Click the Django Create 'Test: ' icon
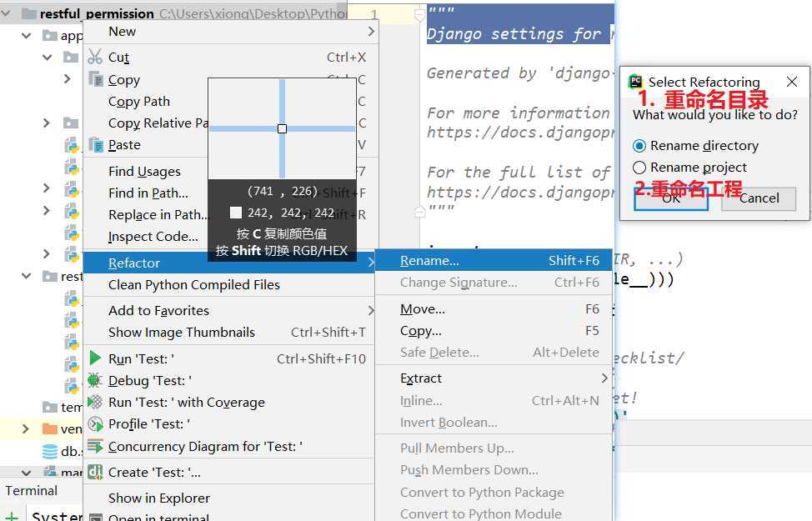This screenshot has height=521, width=812. point(95,472)
